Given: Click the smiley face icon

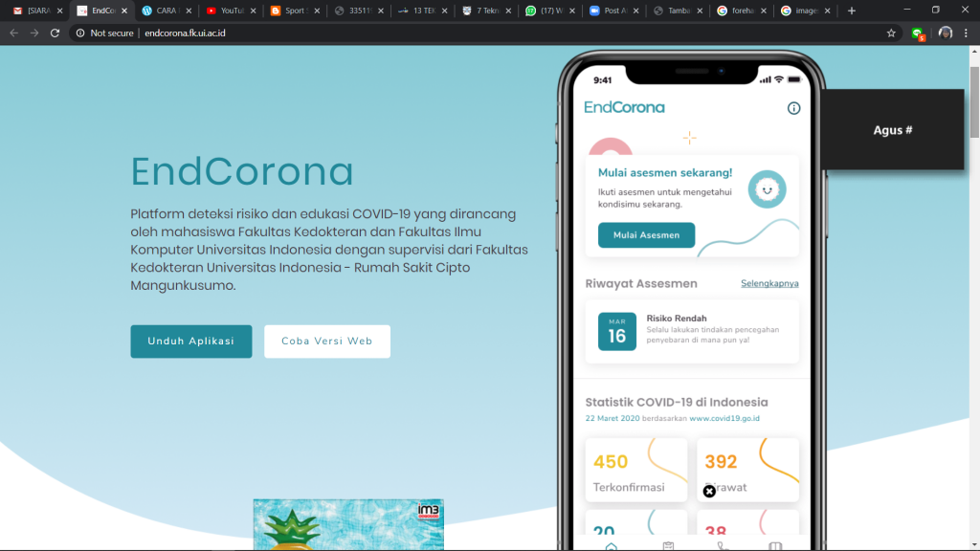Looking at the screenshot, I should point(767,189).
